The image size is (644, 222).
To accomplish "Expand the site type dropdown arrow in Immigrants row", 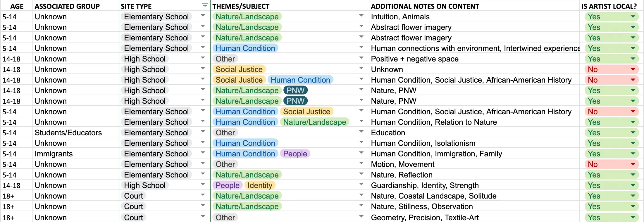I will tap(203, 153).
